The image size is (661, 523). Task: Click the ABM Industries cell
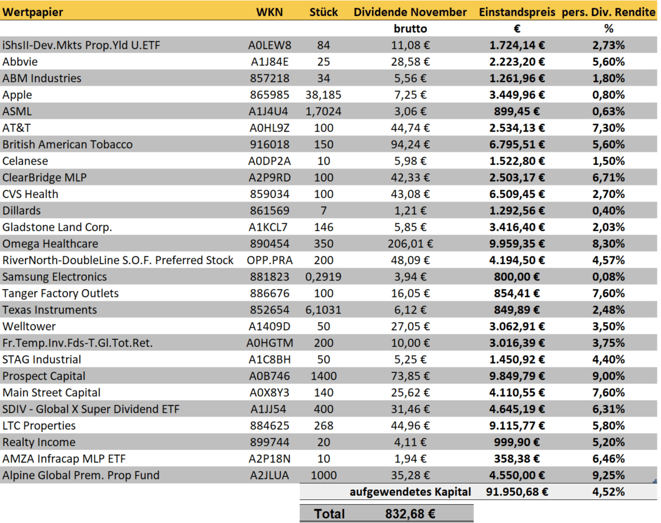[x=42, y=78]
